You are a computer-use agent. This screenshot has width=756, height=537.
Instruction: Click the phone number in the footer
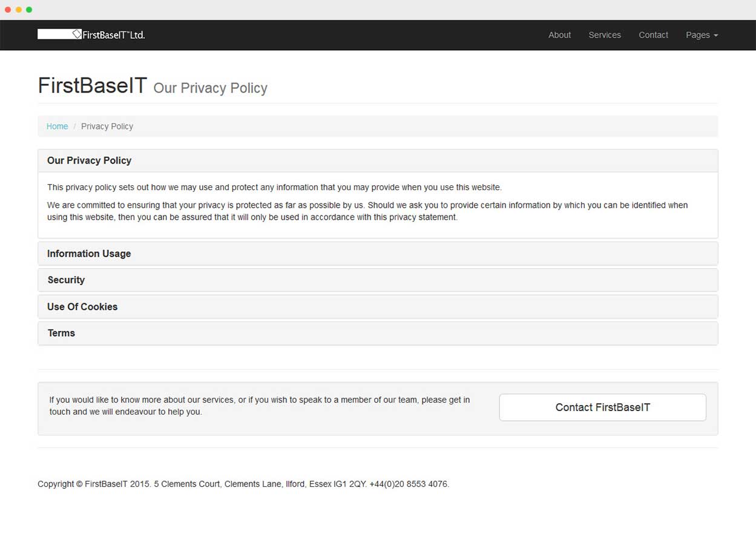(x=409, y=484)
